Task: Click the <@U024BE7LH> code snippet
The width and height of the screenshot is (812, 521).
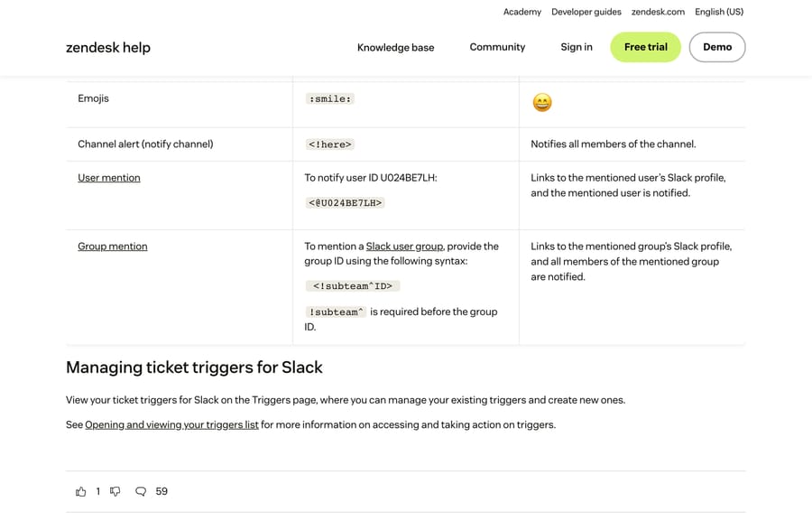Action: coord(345,202)
